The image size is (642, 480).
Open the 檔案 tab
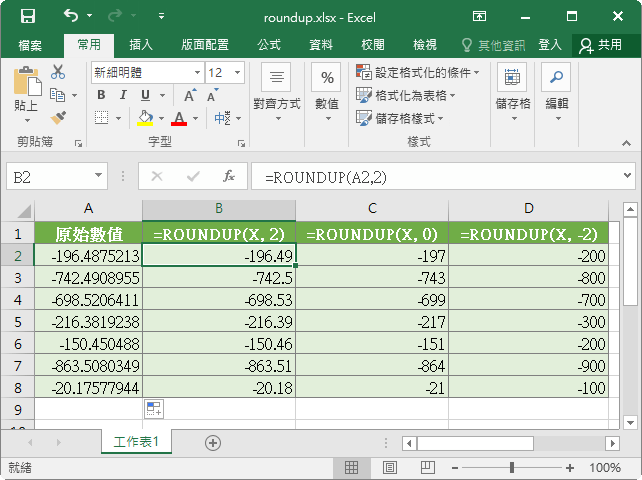[x=30, y=45]
